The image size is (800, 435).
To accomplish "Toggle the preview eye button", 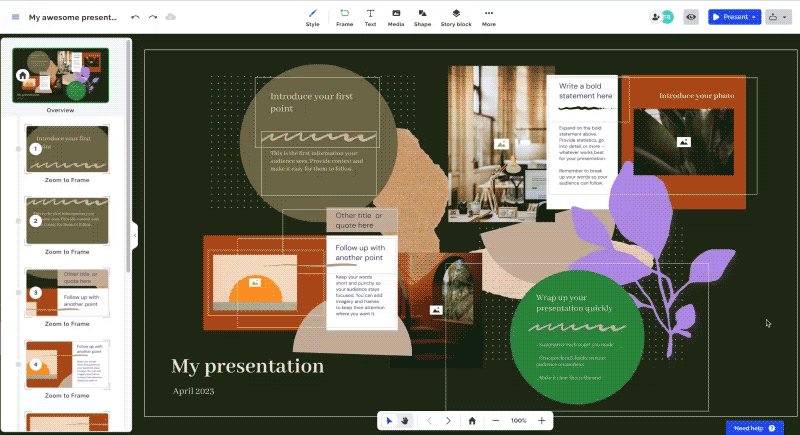I will [690, 17].
